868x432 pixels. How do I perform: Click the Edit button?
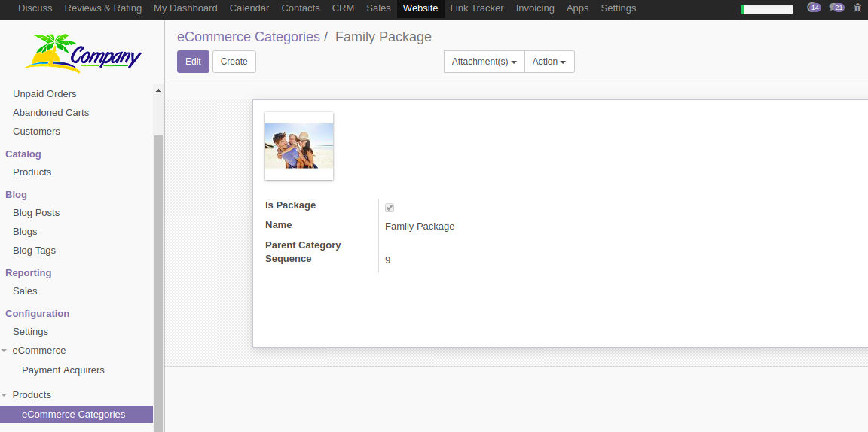(193, 62)
